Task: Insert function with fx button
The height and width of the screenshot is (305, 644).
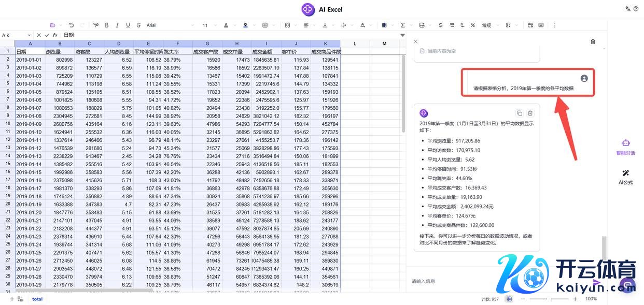Action: (x=55, y=35)
